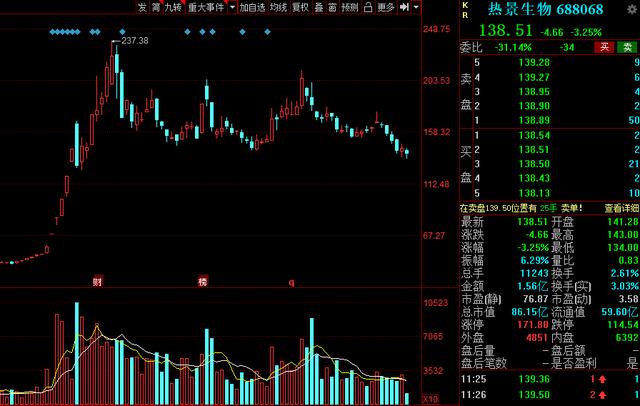Click the X10 volume scale label
The height and width of the screenshot is (406, 640).
tap(430, 399)
